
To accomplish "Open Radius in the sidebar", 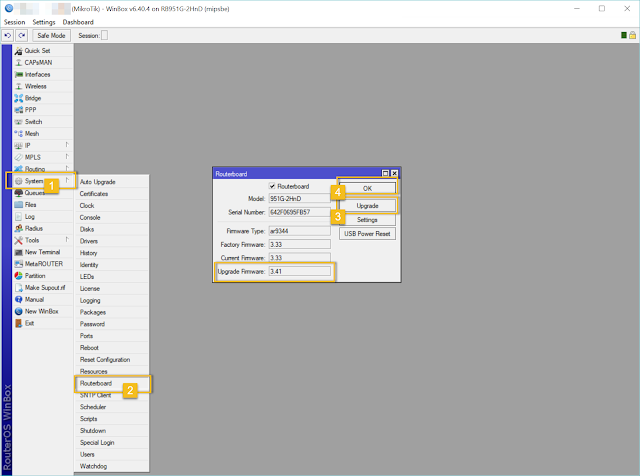I will (x=43, y=228).
